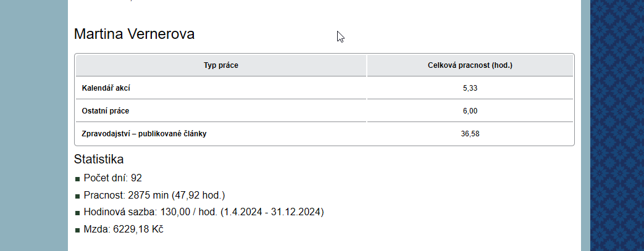Click the bullet before Pracnost
The image size is (644, 251).
[77, 196]
